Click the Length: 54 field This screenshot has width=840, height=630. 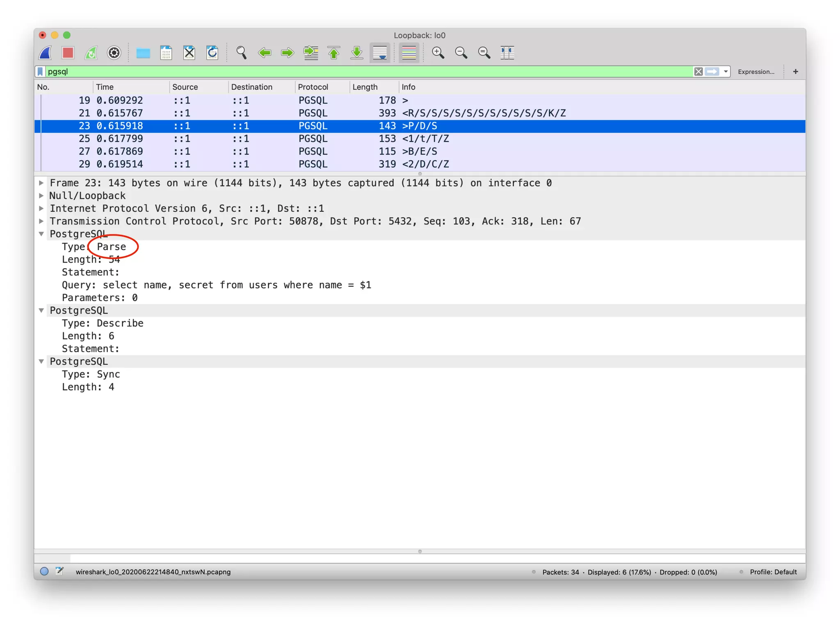(x=91, y=260)
